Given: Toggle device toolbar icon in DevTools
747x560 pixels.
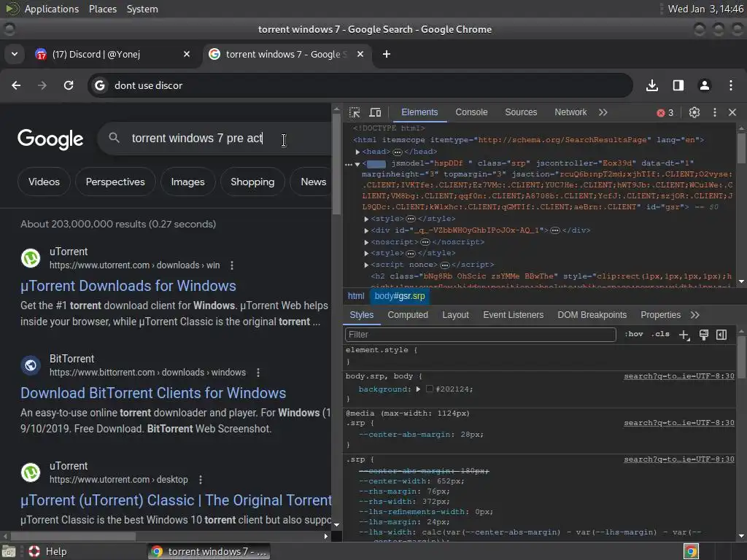Looking at the screenshot, I should pyautogui.click(x=376, y=112).
